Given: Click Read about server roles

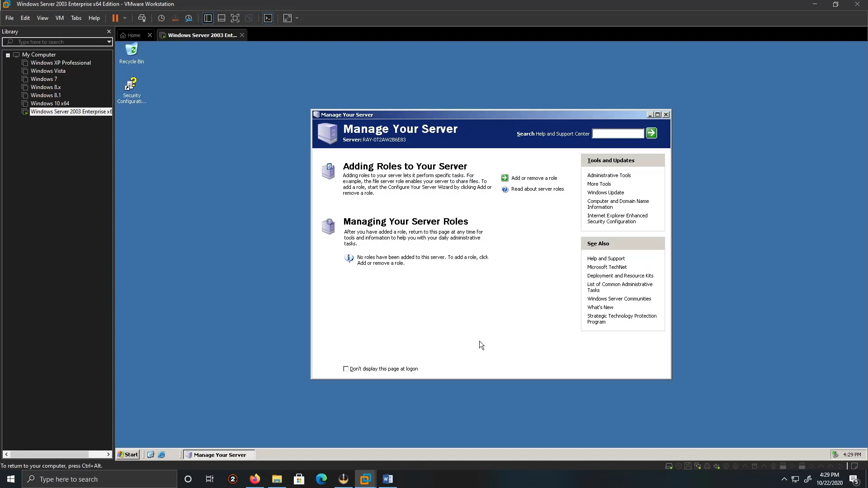Looking at the screenshot, I should pos(538,189).
